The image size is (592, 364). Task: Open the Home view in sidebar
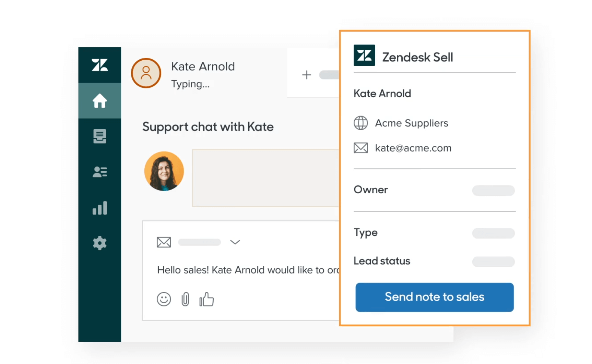coord(100,101)
